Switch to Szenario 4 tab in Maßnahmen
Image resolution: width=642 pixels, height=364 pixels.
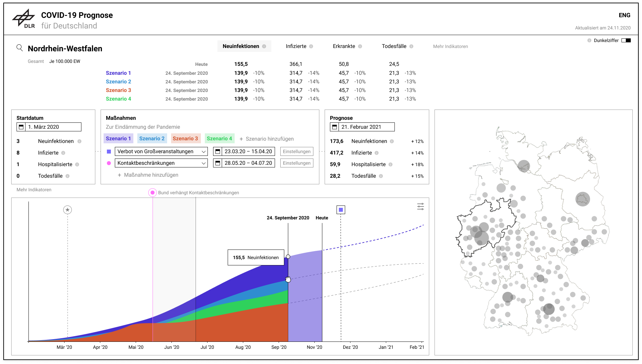click(x=219, y=138)
